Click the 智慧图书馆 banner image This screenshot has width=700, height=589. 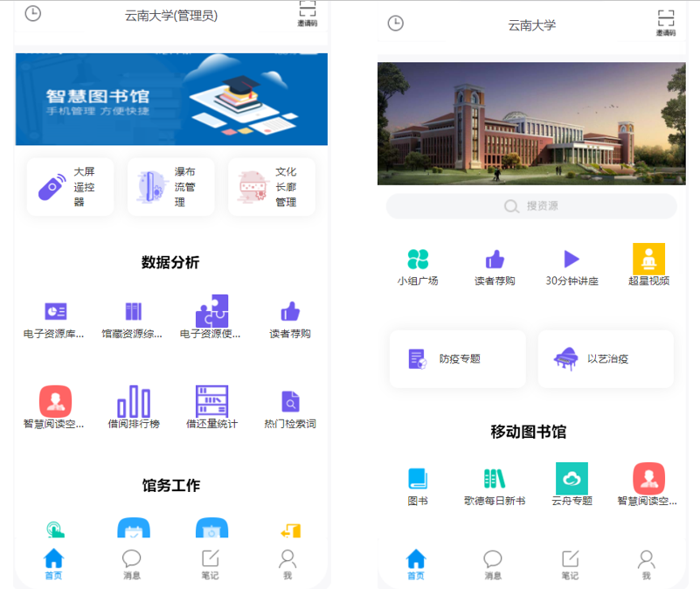coord(171,99)
